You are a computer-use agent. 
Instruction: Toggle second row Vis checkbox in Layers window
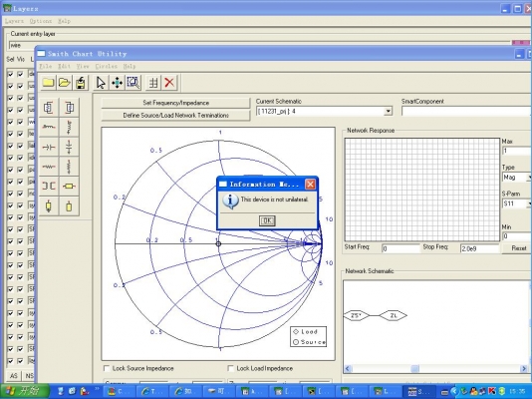[x=21, y=86]
